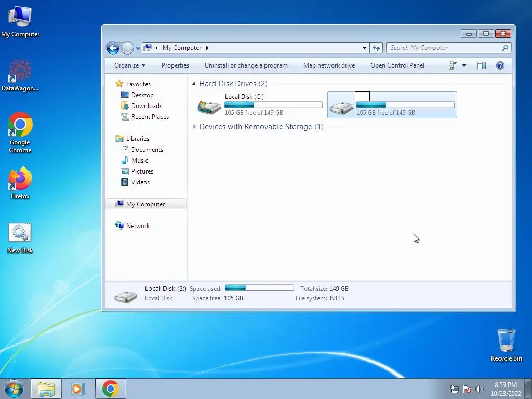Select the Firefox desktop shortcut

(x=20, y=183)
